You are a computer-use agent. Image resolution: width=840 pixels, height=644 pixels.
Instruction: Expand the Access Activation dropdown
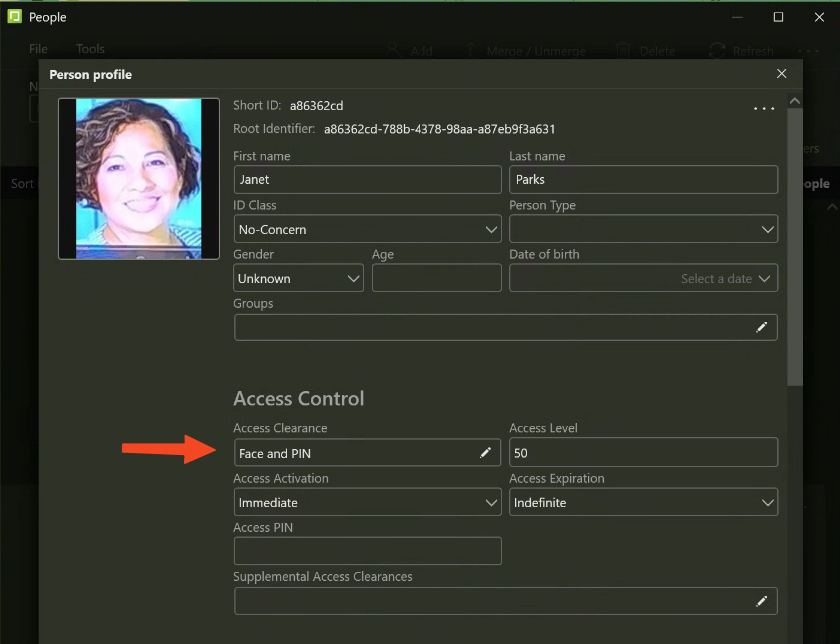367,503
